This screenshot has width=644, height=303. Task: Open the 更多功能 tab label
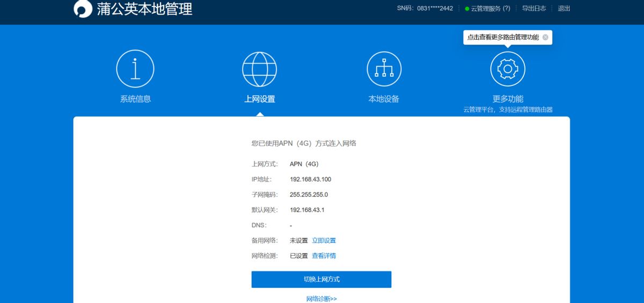click(508, 99)
